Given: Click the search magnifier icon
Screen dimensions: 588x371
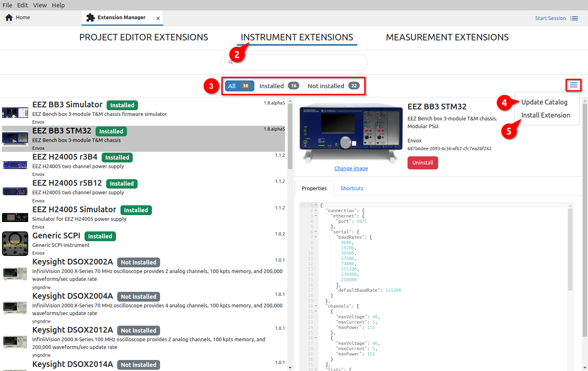Looking at the screenshot, I should coord(231,62).
